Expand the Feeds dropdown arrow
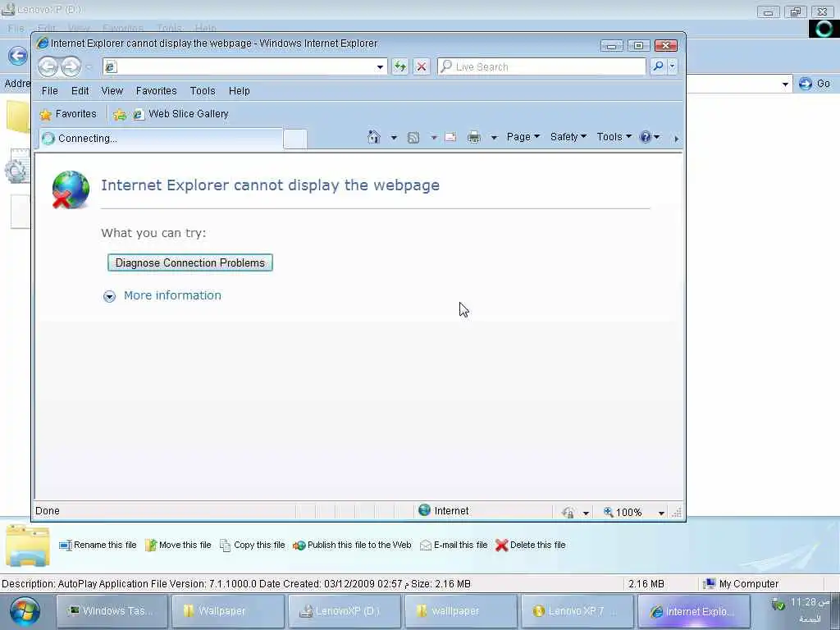840x630 pixels. click(433, 138)
